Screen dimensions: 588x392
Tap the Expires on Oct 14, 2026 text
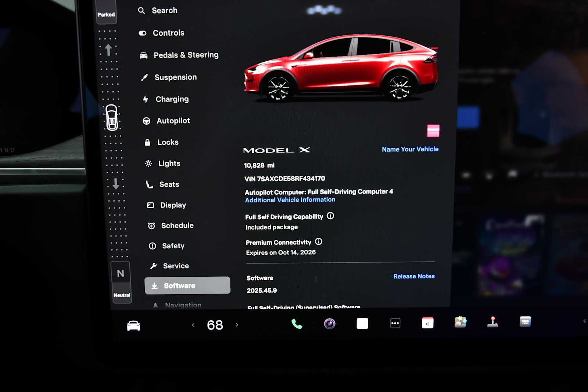click(x=281, y=252)
